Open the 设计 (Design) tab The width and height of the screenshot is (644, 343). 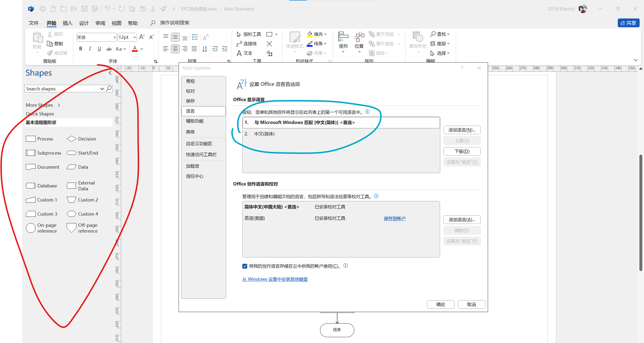click(84, 23)
